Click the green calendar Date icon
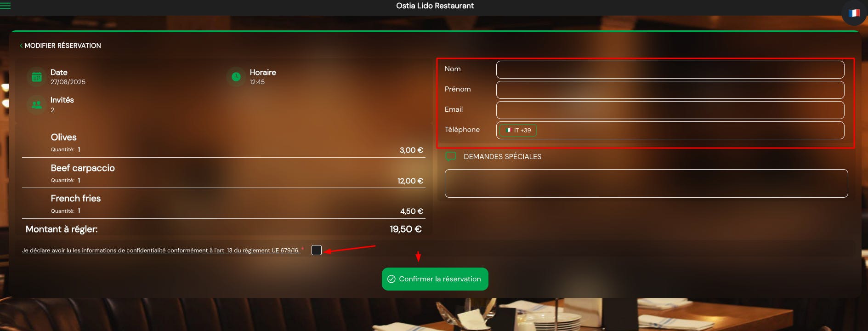 point(37,77)
